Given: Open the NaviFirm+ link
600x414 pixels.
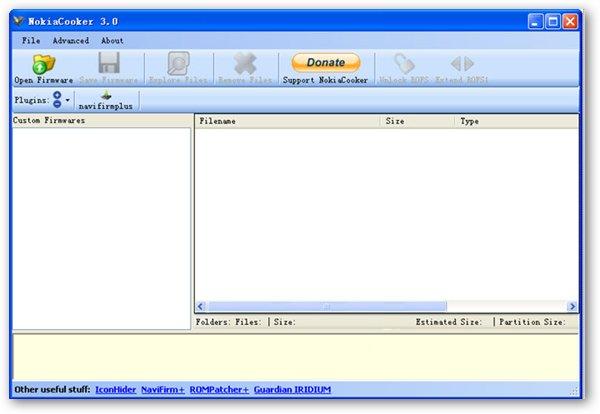Looking at the screenshot, I should coord(163,390).
